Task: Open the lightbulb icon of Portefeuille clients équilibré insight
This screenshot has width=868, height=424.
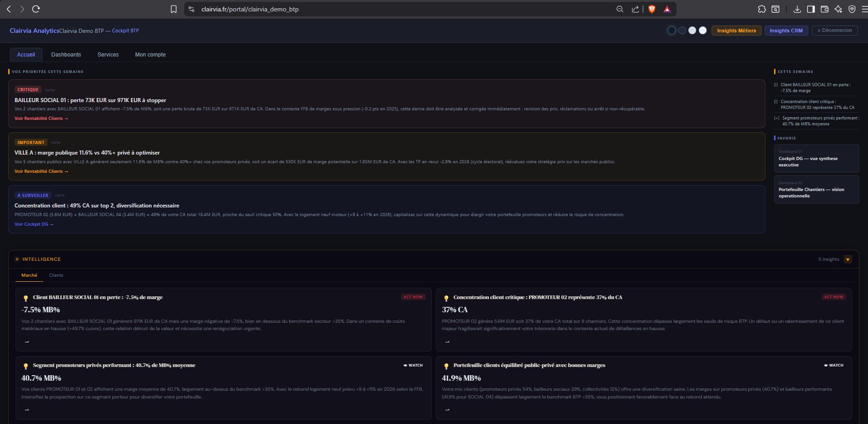Action: coord(446,366)
